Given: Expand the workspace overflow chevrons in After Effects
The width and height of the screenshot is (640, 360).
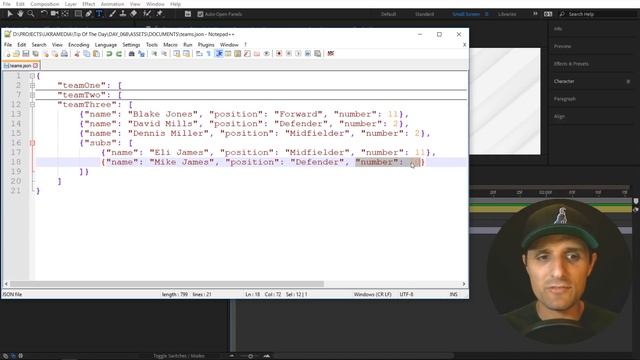Looking at the screenshot, I should 535,14.
